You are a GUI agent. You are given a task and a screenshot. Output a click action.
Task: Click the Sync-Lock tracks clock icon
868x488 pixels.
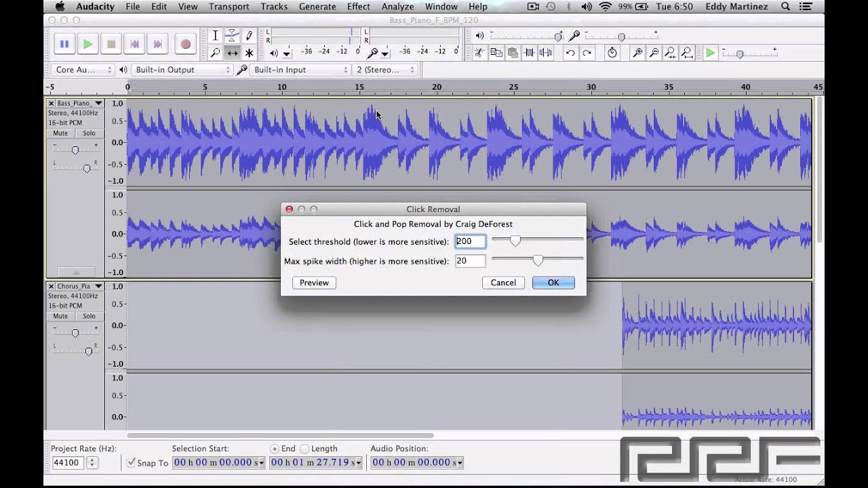point(612,53)
